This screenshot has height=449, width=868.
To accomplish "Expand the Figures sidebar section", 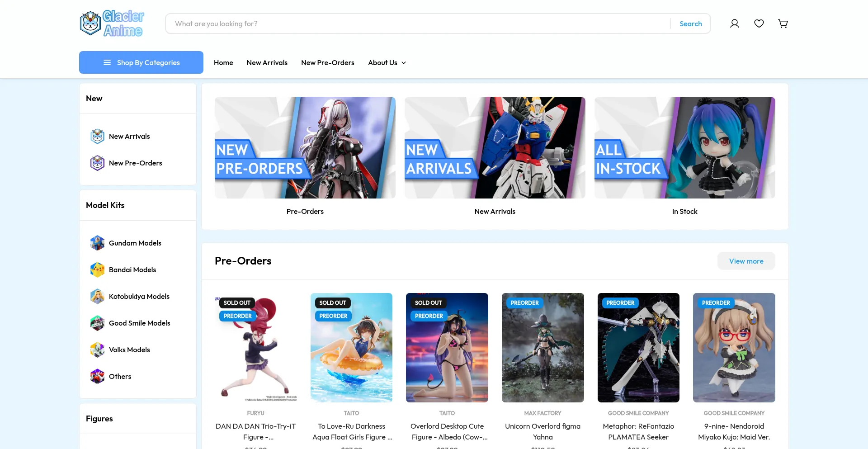I will tap(99, 418).
